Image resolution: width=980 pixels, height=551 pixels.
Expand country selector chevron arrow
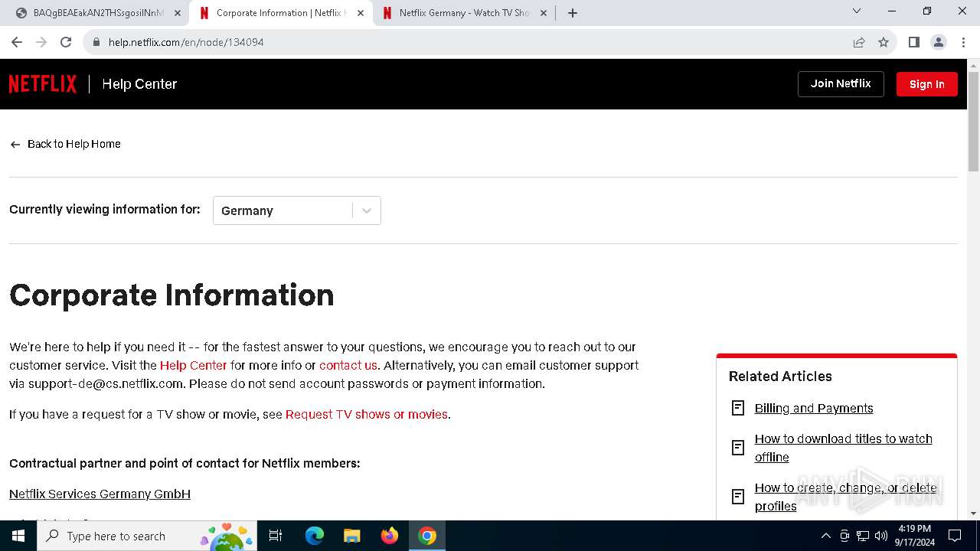pyautogui.click(x=367, y=210)
